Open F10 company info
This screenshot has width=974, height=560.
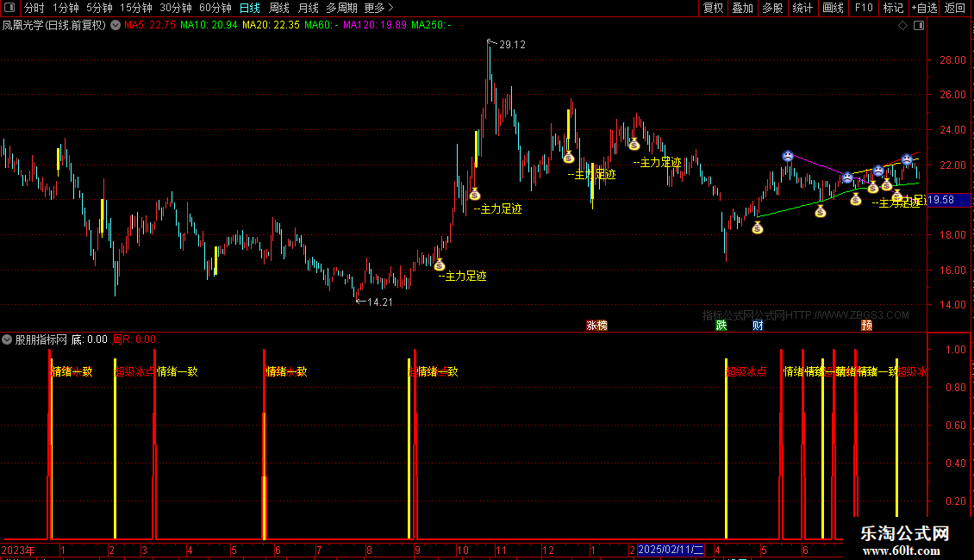point(864,8)
